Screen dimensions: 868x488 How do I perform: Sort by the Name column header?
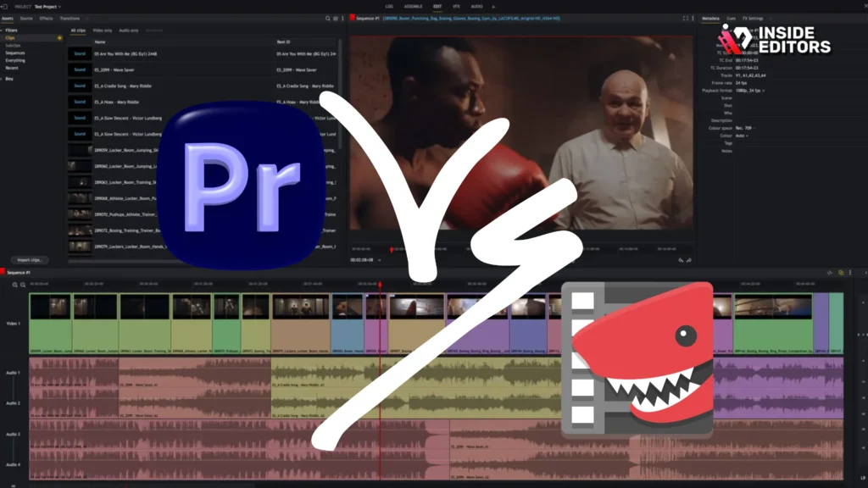pyautogui.click(x=100, y=42)
